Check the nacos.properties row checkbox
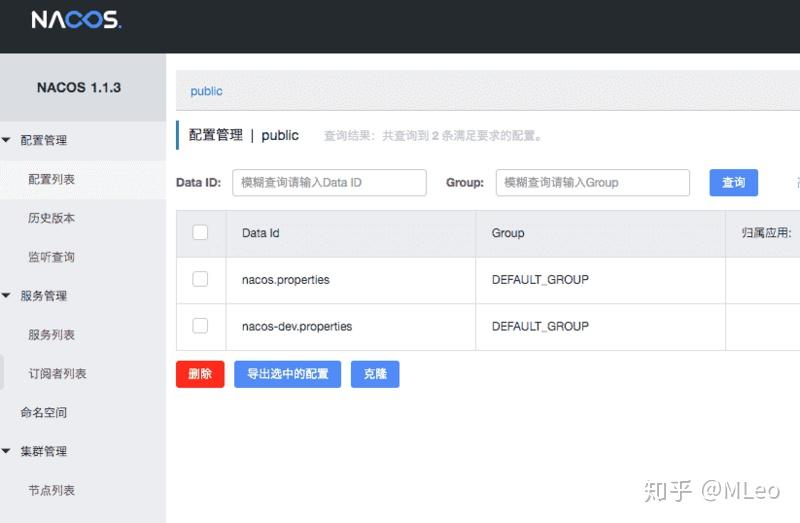 point(200,279)
